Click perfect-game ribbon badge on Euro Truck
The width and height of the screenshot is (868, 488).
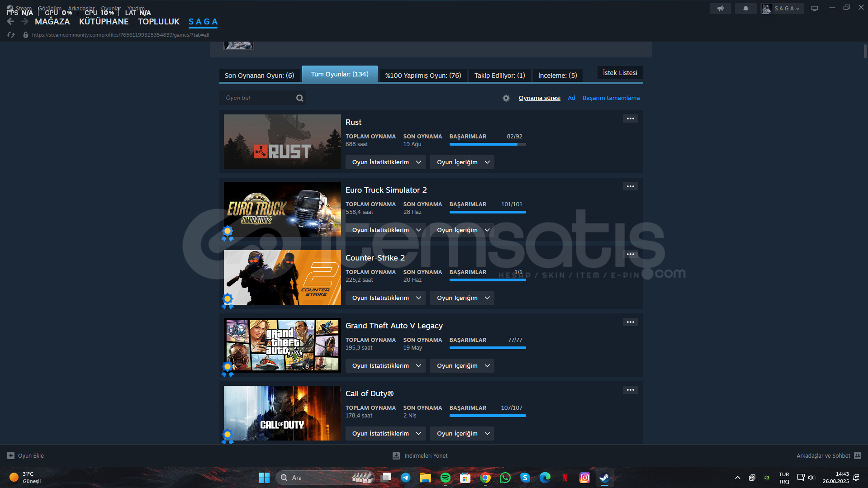tap(228, 233)
